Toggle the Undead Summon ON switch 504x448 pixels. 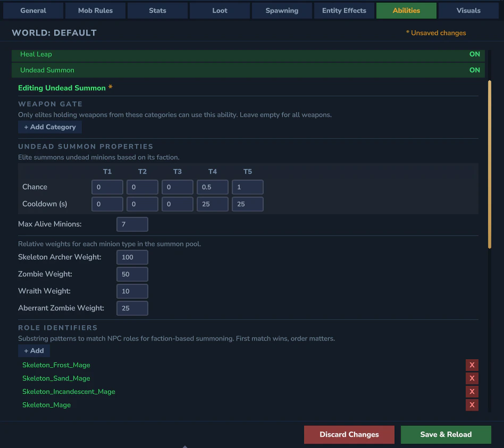coord(474,70)
